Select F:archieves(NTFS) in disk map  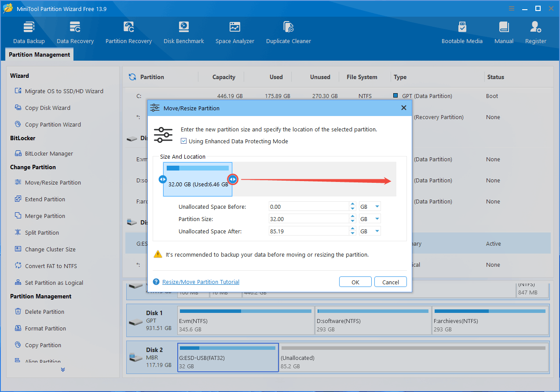click(490, 321)
